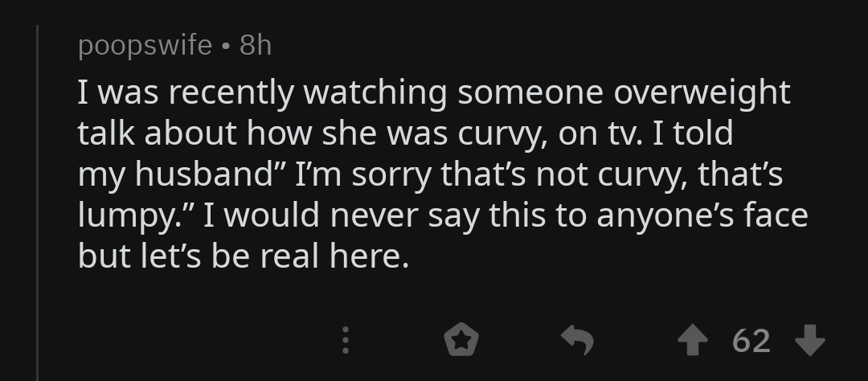The width and height of the screenshot is (868, 381).
Task: Open the three-dot more options menu
Action: [346, 341]
